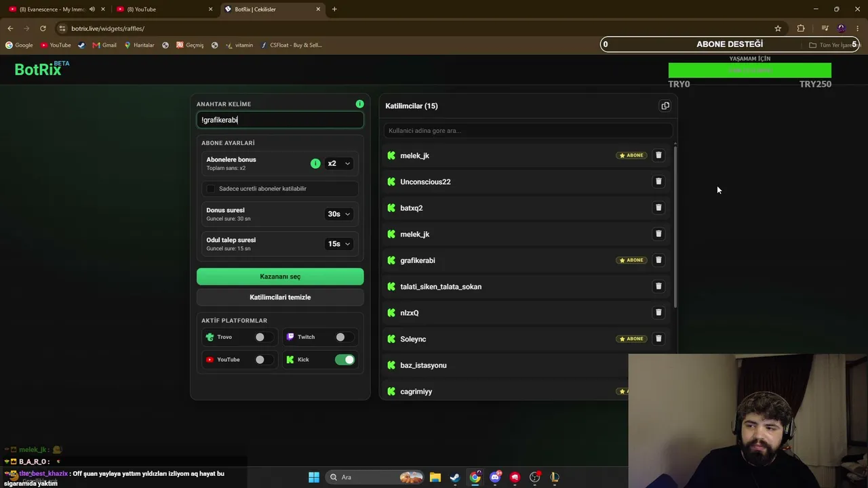Click the Soleync participant name
Screen dimensions: 868x488
pos(413,339)
